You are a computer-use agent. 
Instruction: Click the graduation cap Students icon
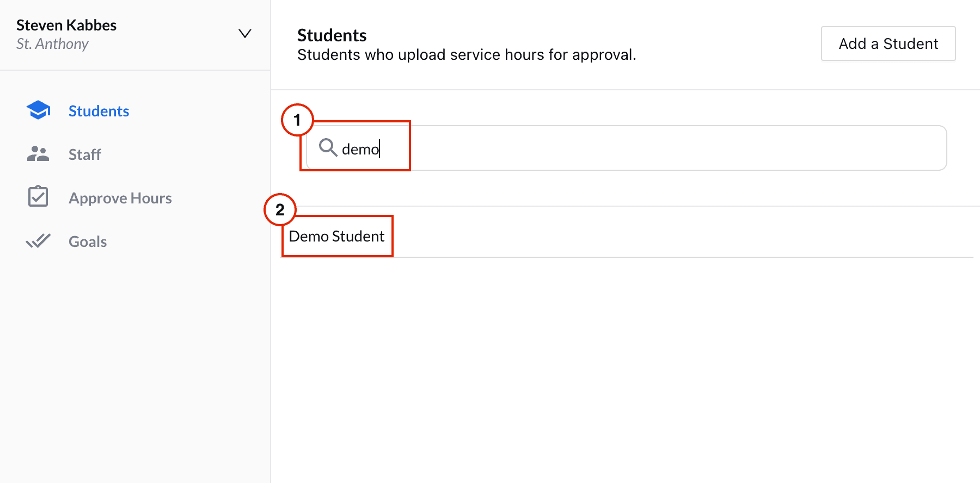(x=38, y=110)
